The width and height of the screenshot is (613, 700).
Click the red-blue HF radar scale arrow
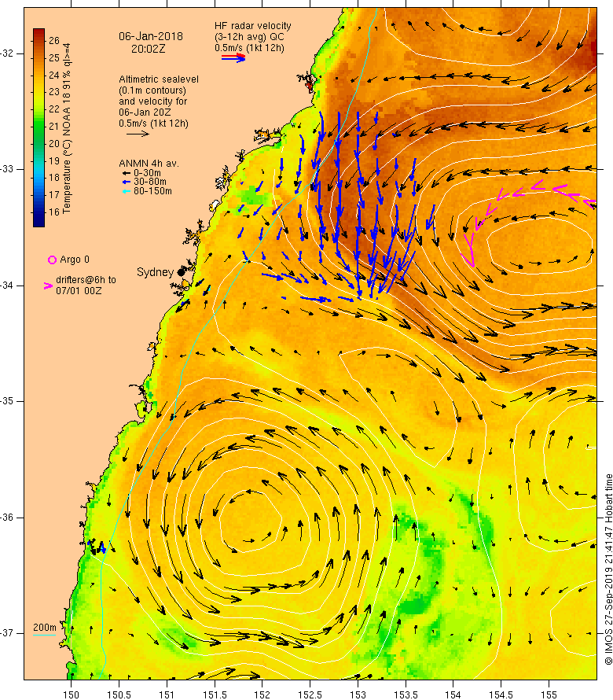233,57
